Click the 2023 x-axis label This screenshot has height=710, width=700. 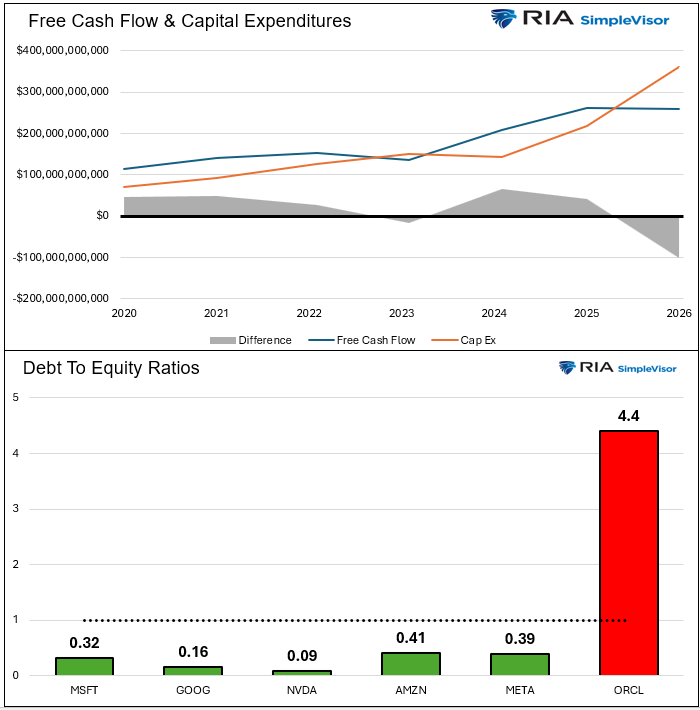pyautogui.click(x=401, y=313)
